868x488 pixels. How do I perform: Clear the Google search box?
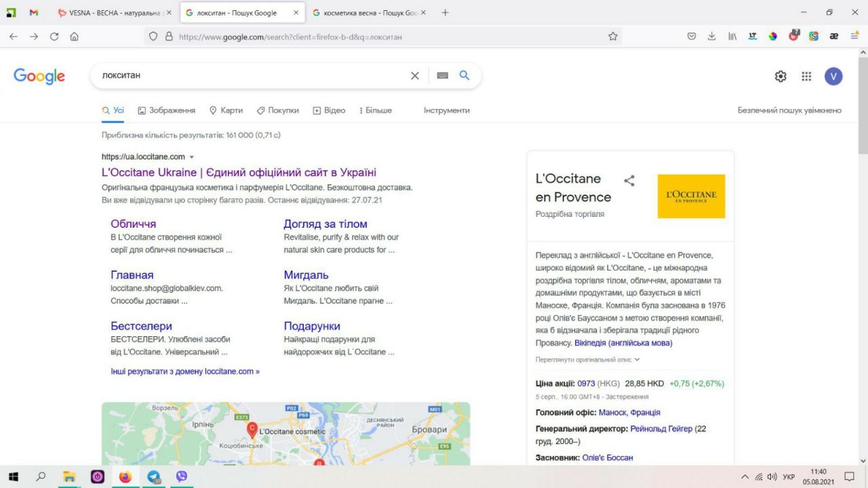415,76
